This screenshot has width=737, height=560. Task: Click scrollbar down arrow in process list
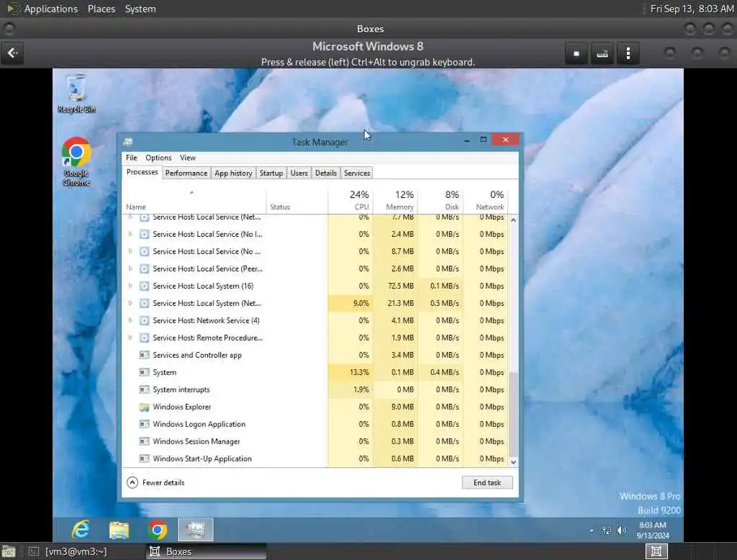click(513, 462)
